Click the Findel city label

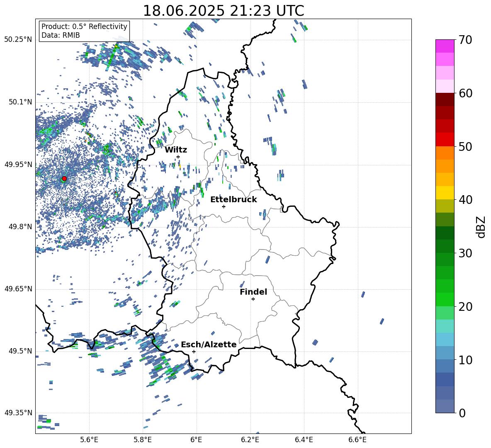click(x=253, y=292)
